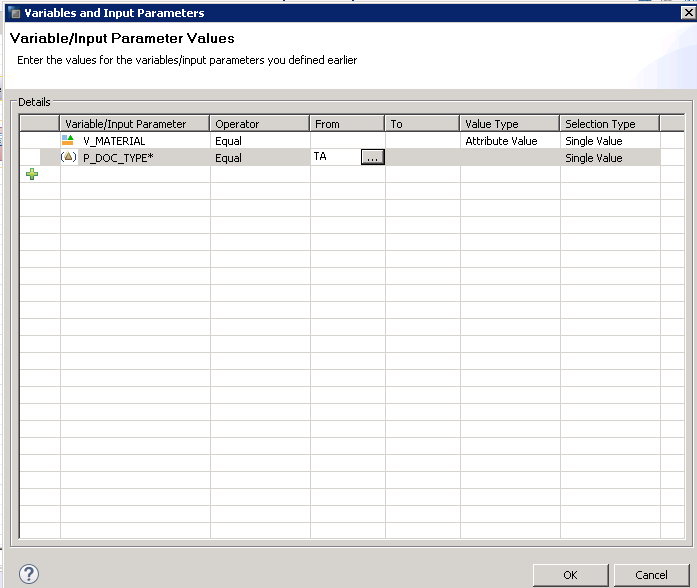The width and height of the screenshot is (697, 588).
Task: Select the Equal operator for V_MATERIAL
Action: point(260,141)
